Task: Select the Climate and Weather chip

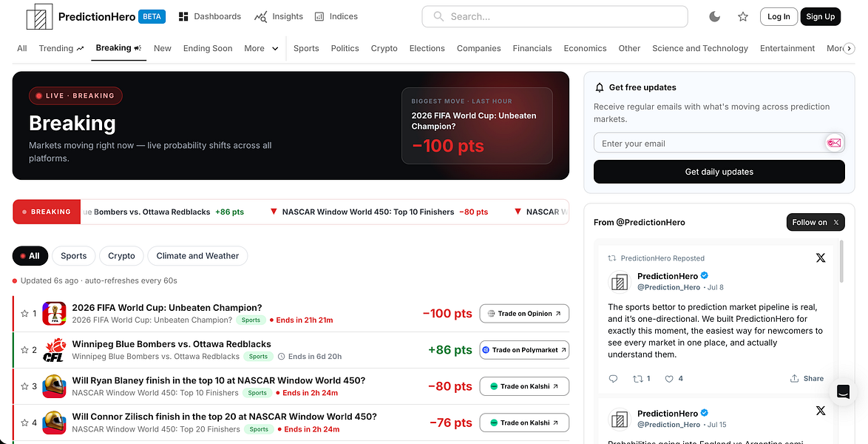Action: click(197, 255)
